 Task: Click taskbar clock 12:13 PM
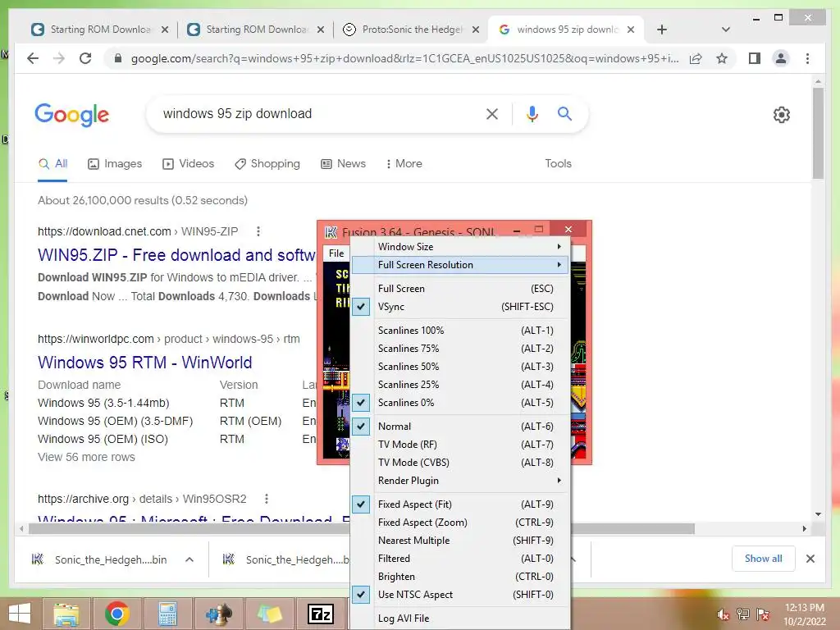[x=804, y=608]
